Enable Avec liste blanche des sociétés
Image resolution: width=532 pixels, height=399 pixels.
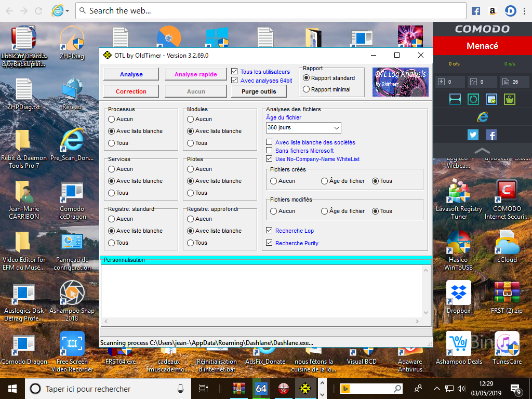[269, 142]
